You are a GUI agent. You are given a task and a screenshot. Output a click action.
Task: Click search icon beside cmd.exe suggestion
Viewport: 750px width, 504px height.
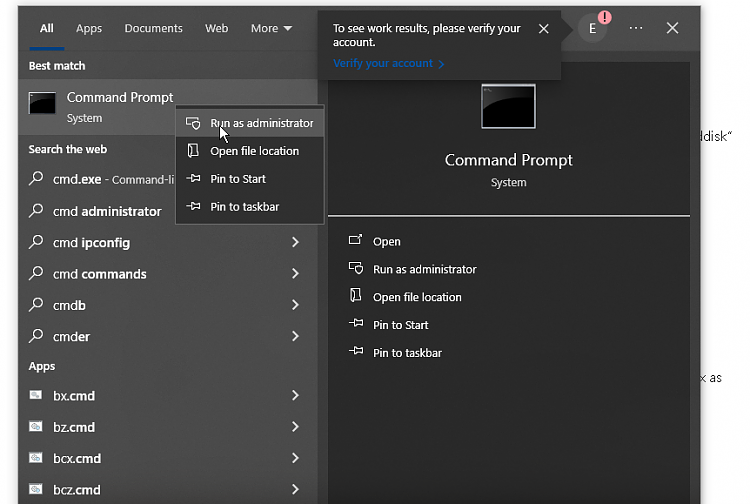point(36,178)
